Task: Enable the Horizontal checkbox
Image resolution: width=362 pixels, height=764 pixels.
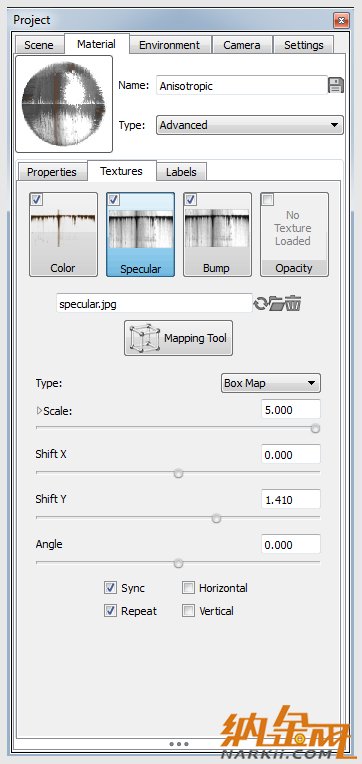Action: point(188,588)
